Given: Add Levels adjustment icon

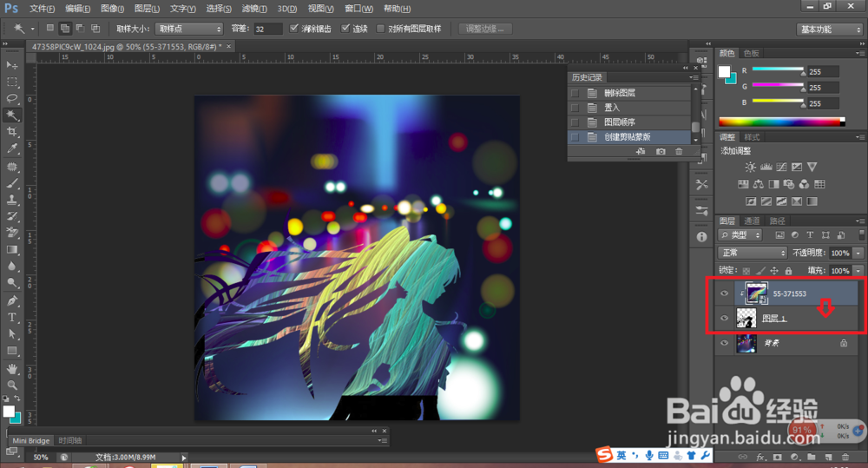Looking at the screenshot, I should click(x=766, y=167).
